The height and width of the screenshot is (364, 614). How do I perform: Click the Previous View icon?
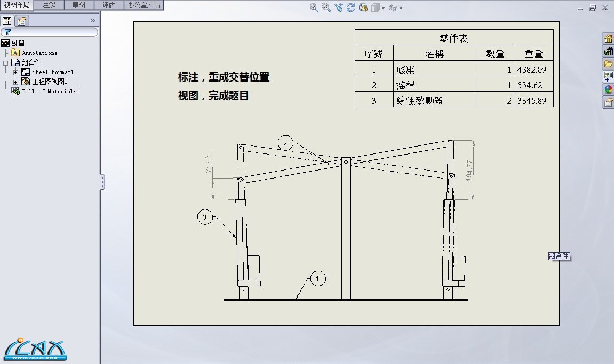(x=339, y=7)
